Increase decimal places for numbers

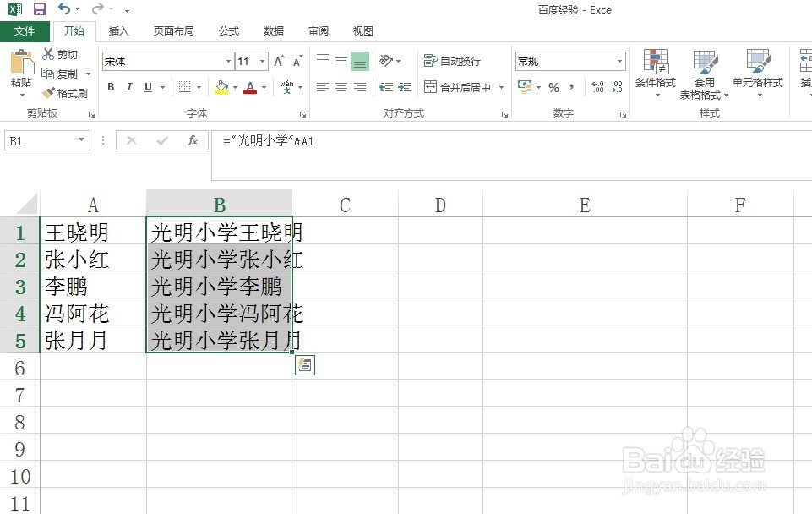[597, 85]
